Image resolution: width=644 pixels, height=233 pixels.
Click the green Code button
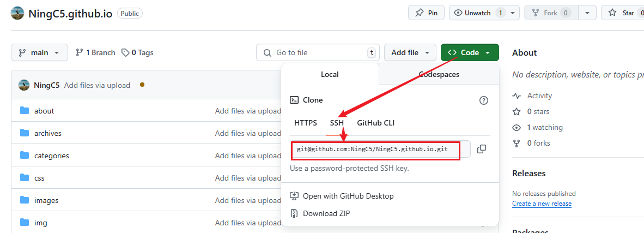[470, 53]
